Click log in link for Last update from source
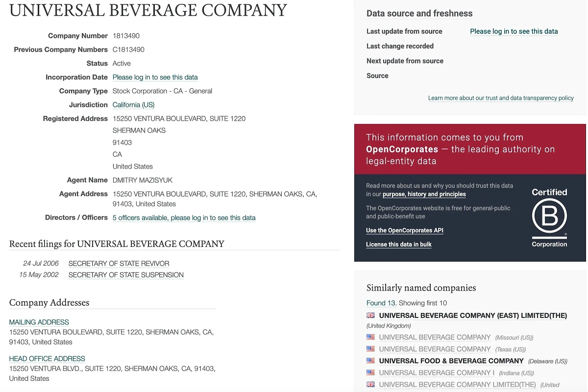588x392 pixels. click(514, 31)
